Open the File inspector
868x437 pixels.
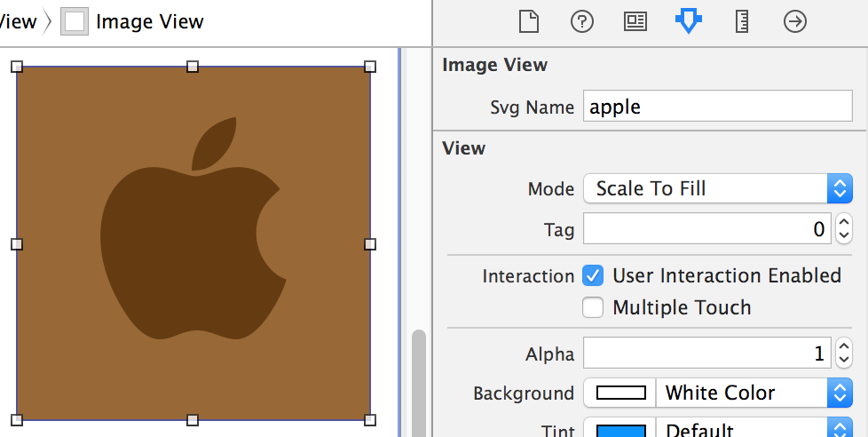[x=529, y=22]
